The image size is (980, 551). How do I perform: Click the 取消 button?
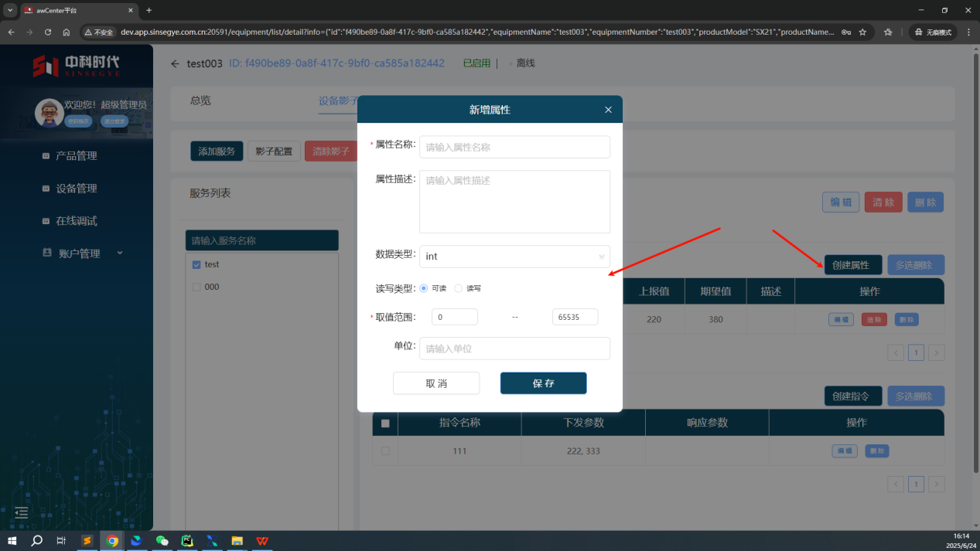(x=436, y=383)
